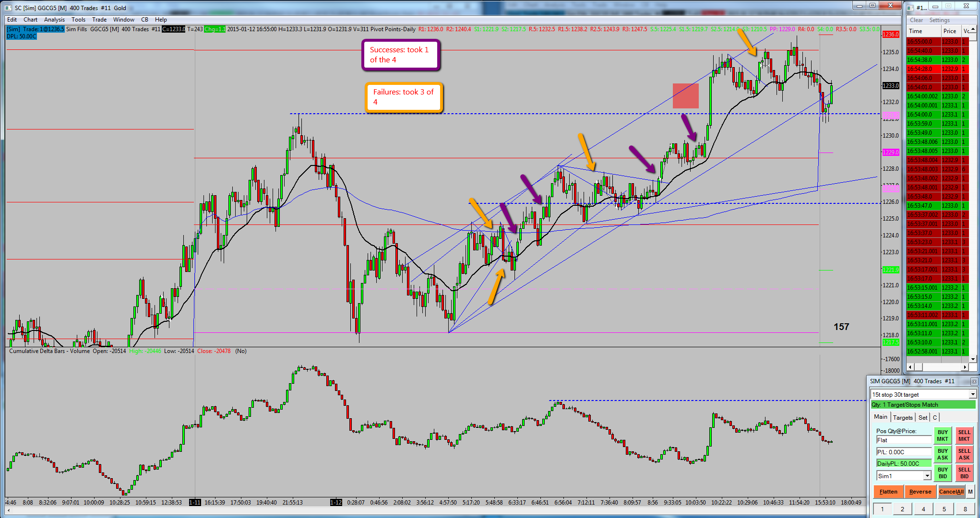Select order quantity 5
The height and width of the screenshot is (518, 980).
pos(944,509)
